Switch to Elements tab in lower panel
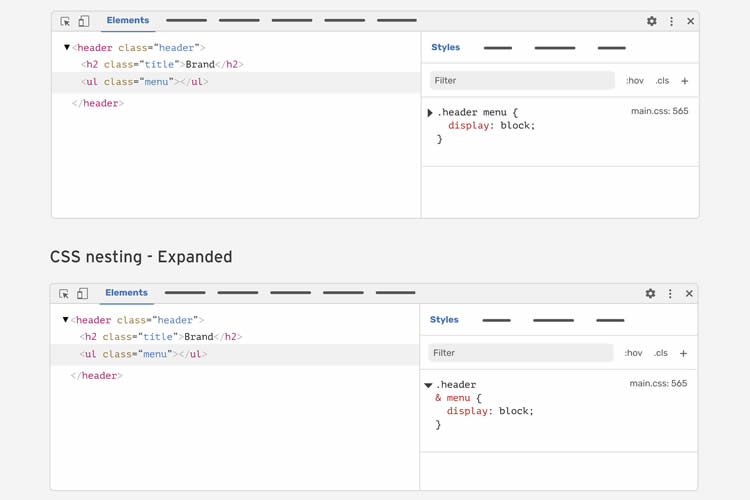 pyautogui.click(x=126, y=292)
